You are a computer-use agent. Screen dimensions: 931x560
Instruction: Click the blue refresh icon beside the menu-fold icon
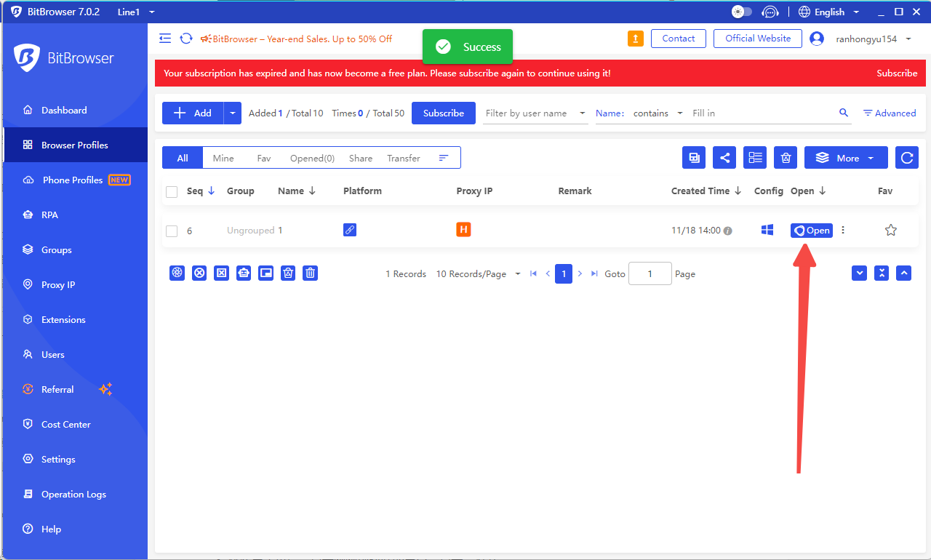click(186, 39)
